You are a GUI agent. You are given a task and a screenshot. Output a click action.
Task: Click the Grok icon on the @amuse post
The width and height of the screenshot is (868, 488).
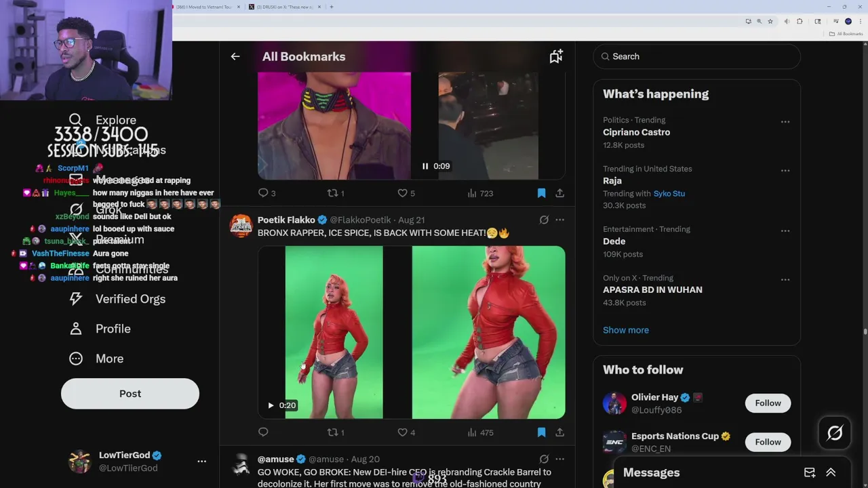(544, 459)
